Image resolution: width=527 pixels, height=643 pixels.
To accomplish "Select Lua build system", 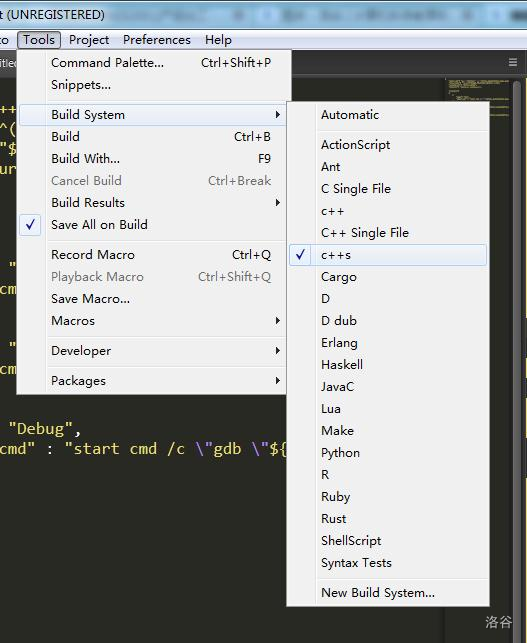I will point(388,409).
